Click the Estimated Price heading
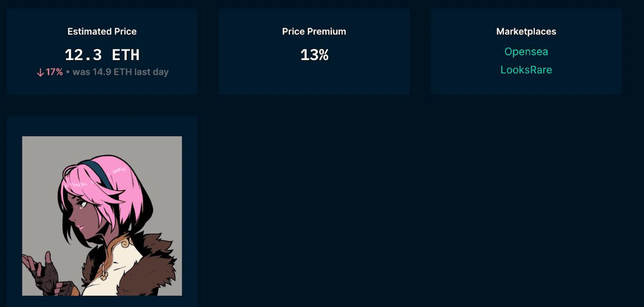644x307 pixels. click(x=102, y=31)
